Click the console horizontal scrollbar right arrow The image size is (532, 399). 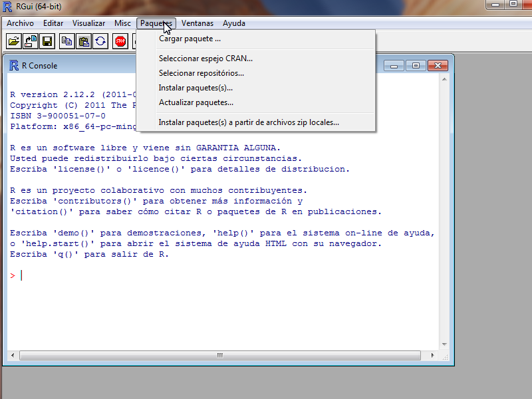[432, 355]
